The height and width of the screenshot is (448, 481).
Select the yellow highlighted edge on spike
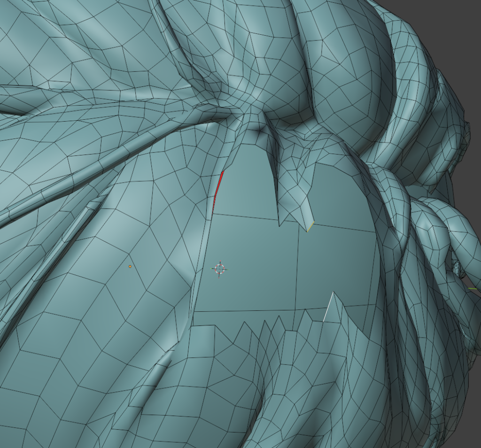310,226
